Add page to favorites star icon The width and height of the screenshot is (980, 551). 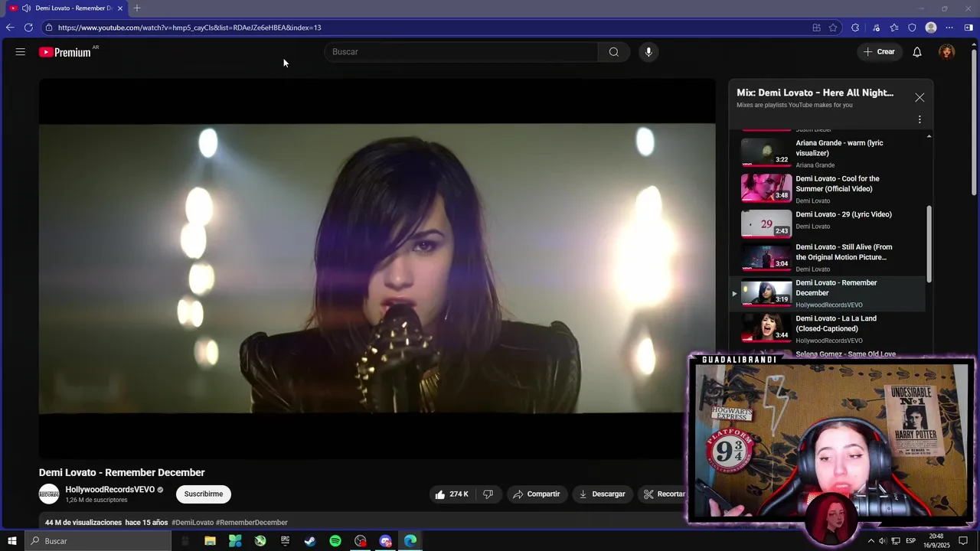coord(833,28)
